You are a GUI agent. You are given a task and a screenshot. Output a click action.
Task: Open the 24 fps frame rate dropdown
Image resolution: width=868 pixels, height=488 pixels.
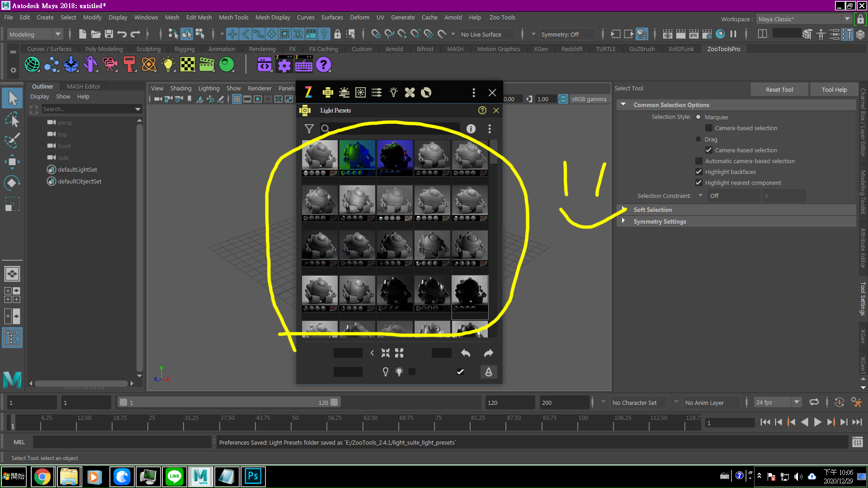tap(797, 402)
